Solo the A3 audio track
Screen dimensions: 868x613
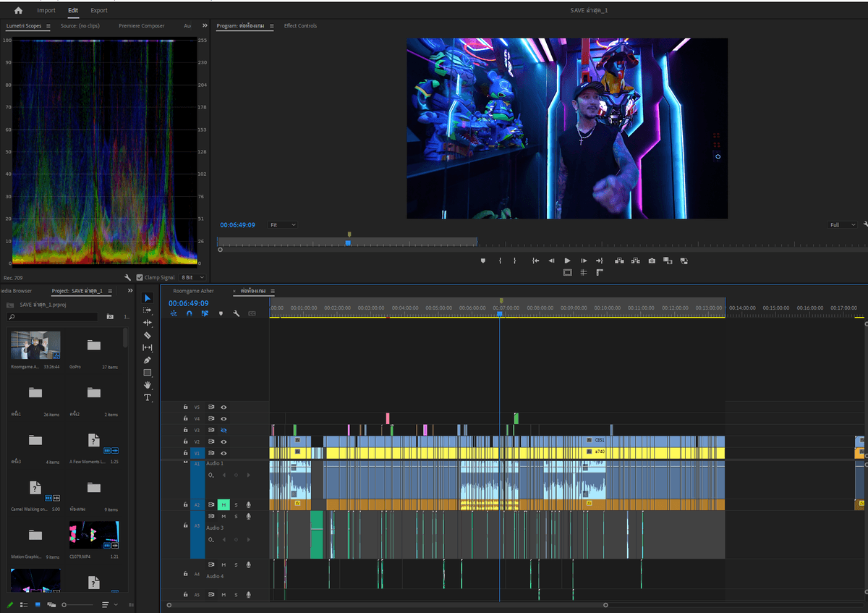point(236,516)
